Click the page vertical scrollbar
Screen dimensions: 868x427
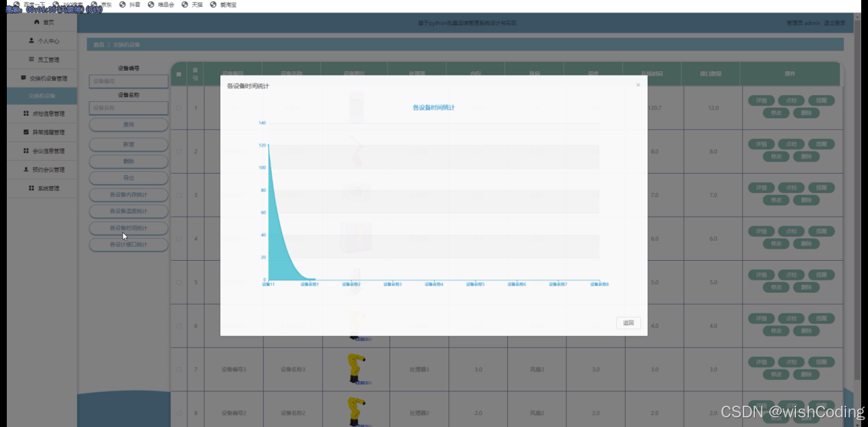click(x=858, y=198)
